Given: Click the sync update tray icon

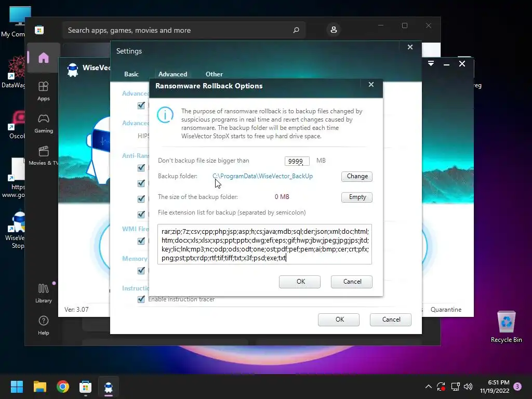Looking at the screenshot, I should tap(441, 387).
